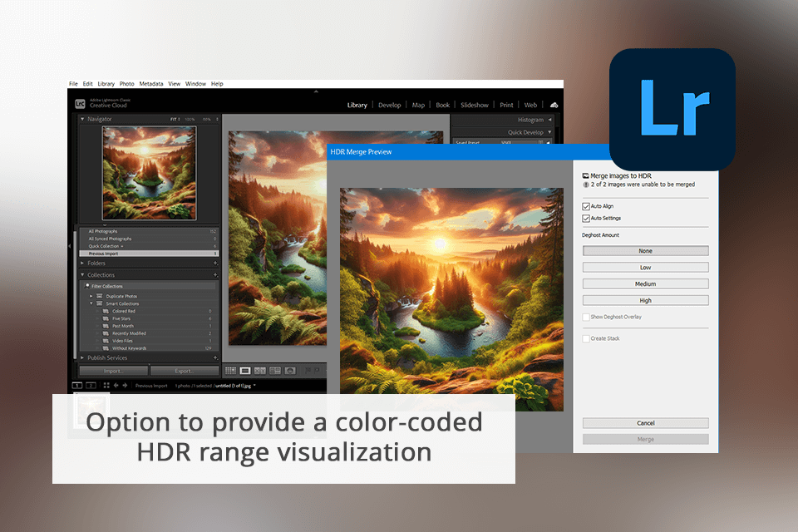The height and width of the screenshot is (532, 798).
Task: Go back using the filmstrip left arrow
Action: pos(116,386)
